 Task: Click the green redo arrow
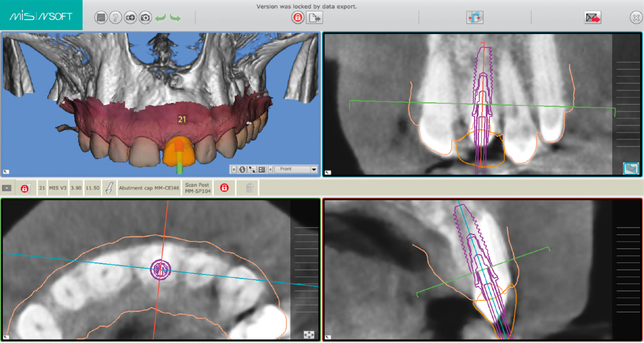(x=175, y=18)
